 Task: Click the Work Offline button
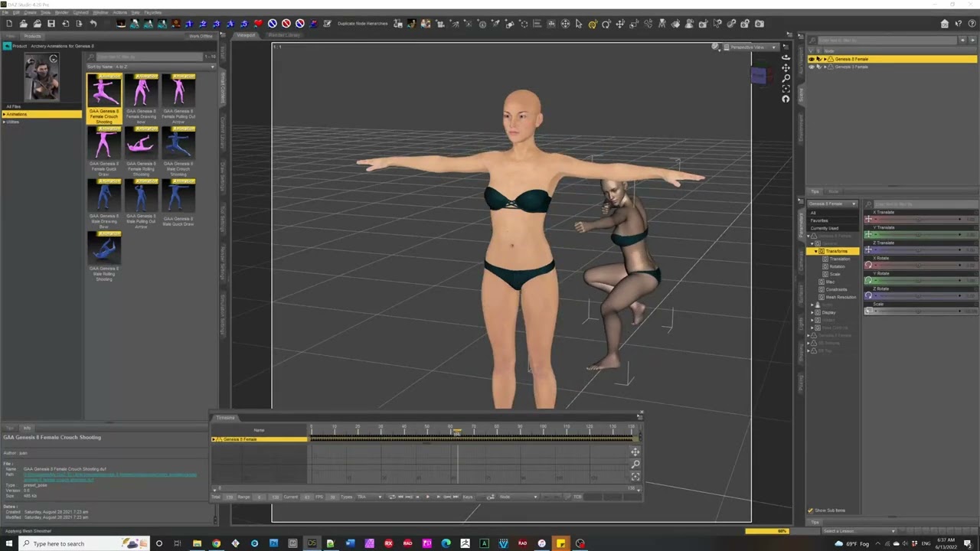(201, 36)
